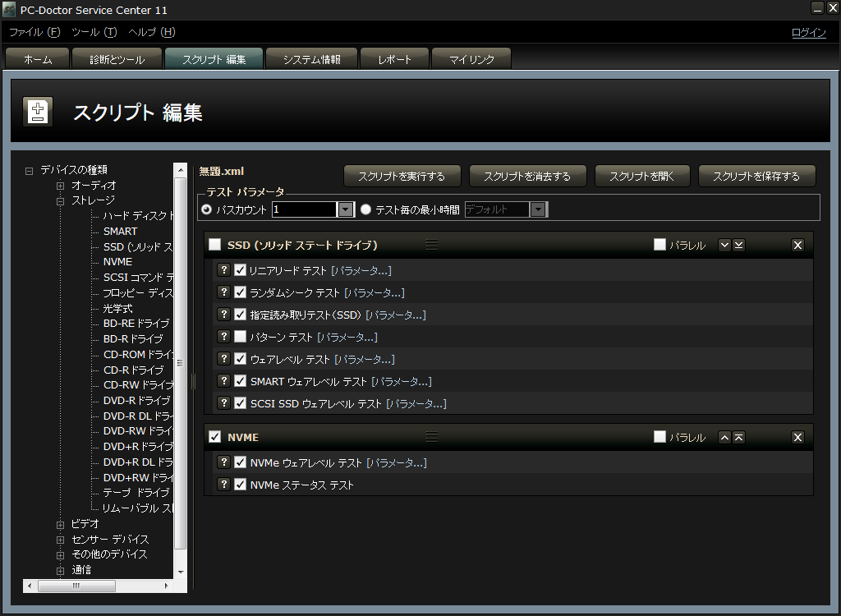Click スクリプトを開く button
The height and width of the screenshot is (616, 841).
point(642,176)
